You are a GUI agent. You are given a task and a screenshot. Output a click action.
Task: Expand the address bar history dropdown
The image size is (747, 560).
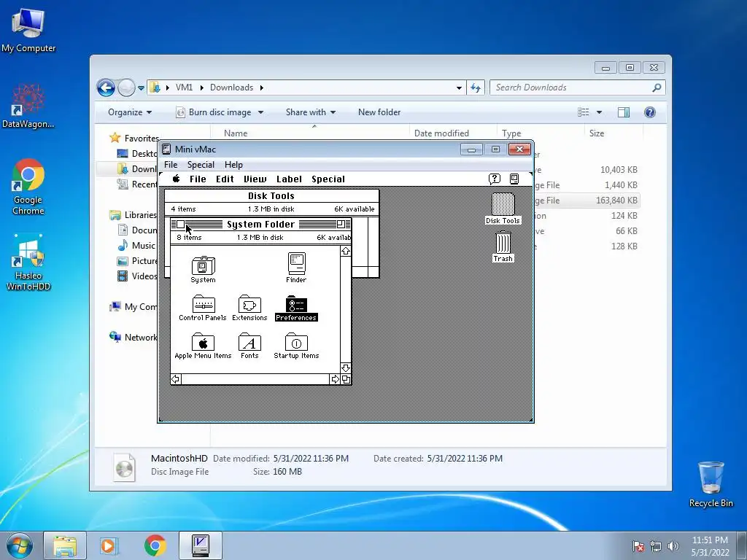(459, 87)
